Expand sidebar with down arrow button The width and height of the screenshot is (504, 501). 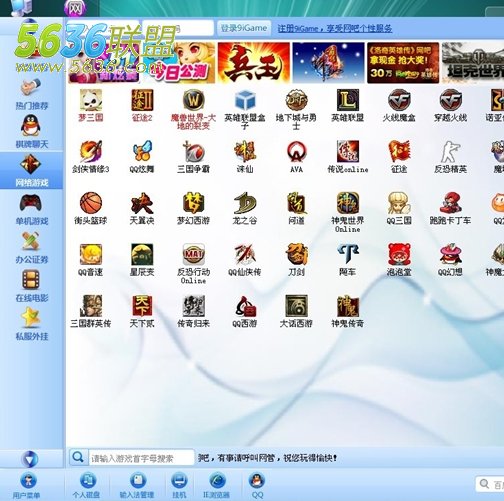30,459
